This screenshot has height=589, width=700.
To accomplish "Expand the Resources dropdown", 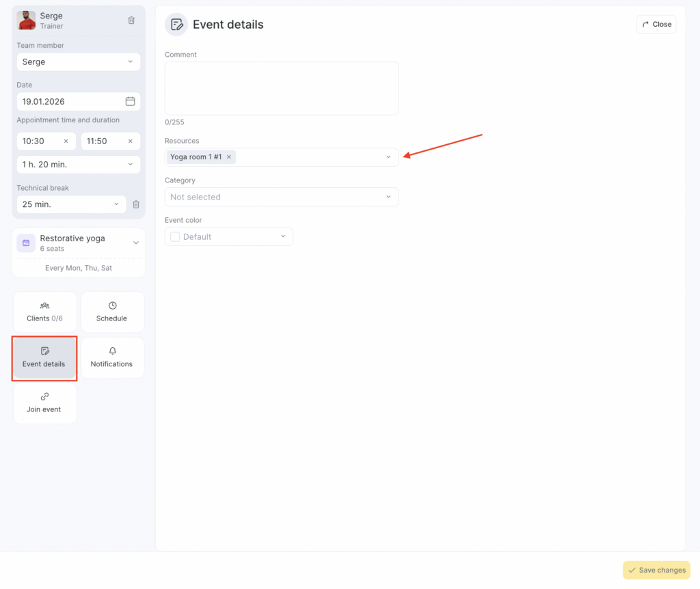I will tap(388, 157).
